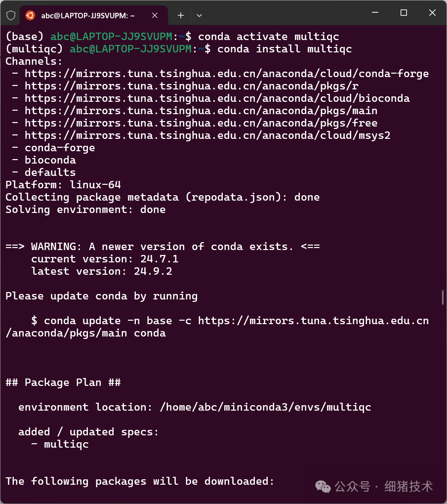Close the abc@LAPTOP-JJ9SVUPM tab
Viewport: 447px width, 504px height.
pos(155,15)
